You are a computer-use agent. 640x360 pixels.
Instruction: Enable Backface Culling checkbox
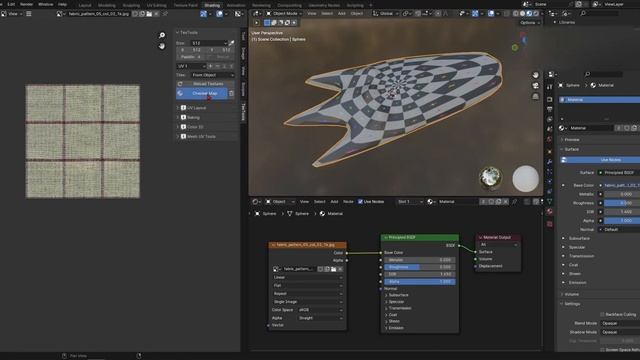point(602,314)
